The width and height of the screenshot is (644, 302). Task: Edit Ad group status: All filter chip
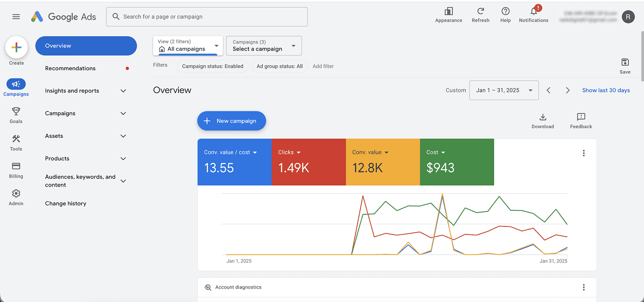click(280, 66)
